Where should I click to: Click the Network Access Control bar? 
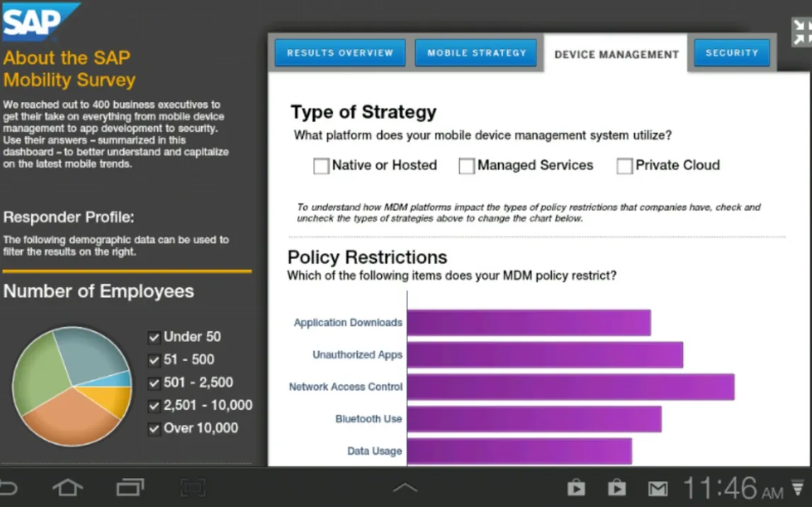tap(570, 387)
